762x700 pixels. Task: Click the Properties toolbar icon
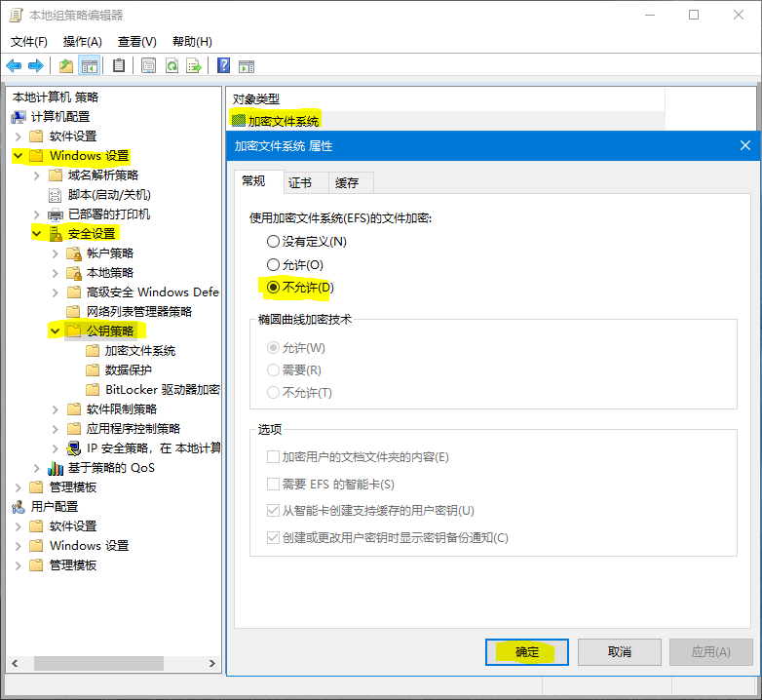pos(148,66)
